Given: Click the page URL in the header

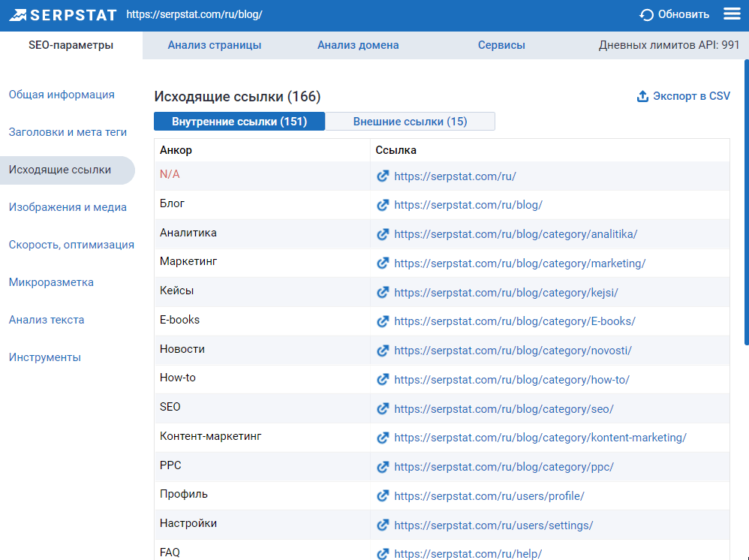Looking at the screenshot, I should 194,15.
